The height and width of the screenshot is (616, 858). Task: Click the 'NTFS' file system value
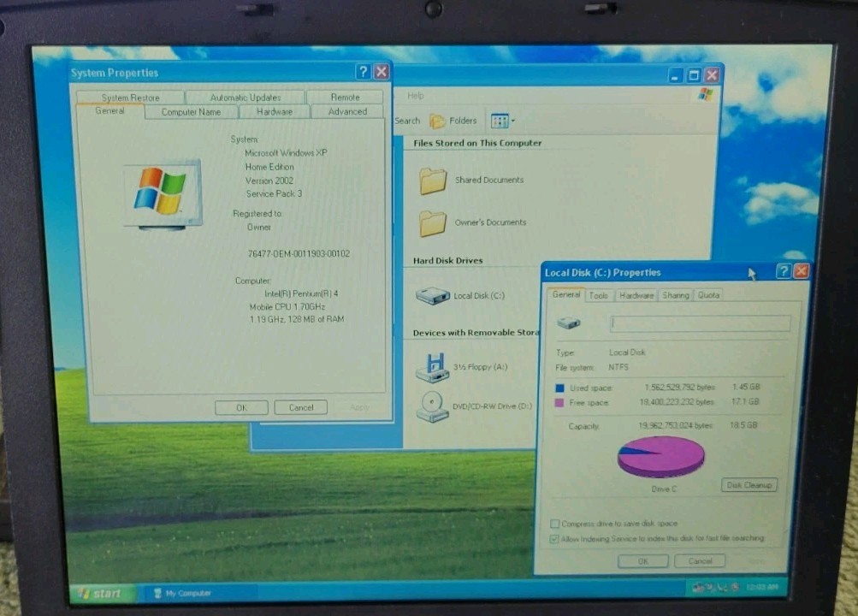pos(618,367)
